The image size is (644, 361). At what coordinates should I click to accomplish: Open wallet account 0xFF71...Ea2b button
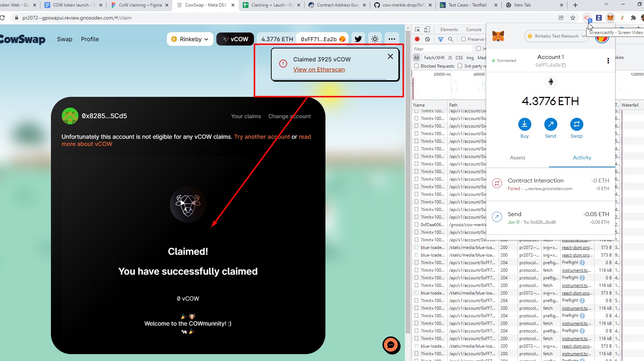click(x=323, y=39)
